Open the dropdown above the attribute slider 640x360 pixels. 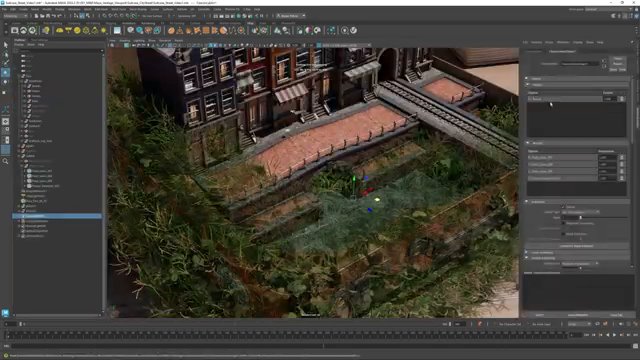click(x=580, y=212)
